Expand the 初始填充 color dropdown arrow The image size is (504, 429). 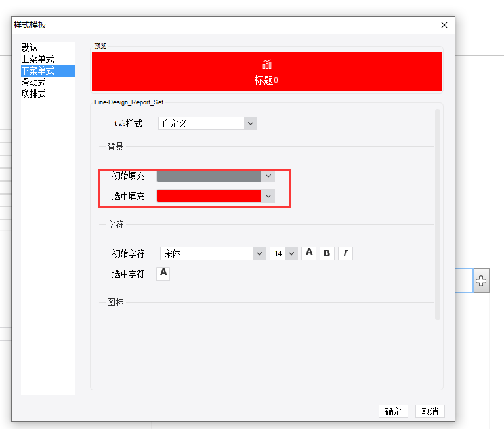click(268, 176)
